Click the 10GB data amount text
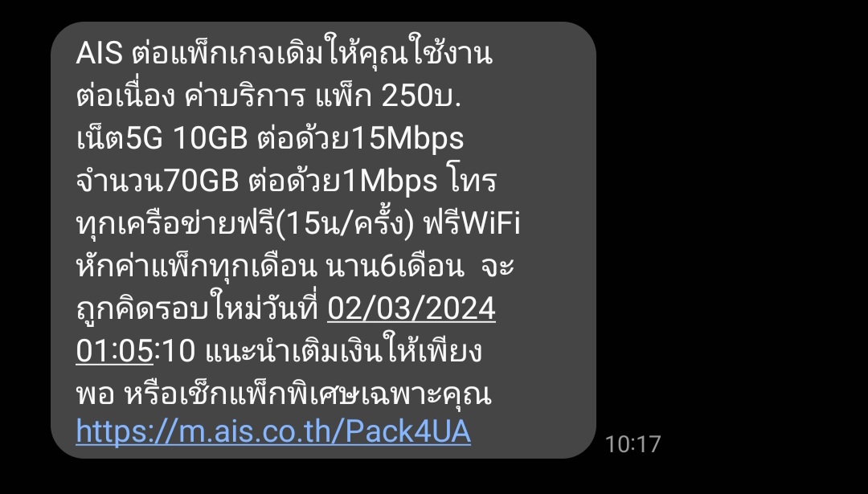This screenshot has width=868, height=494. click(211, 138)
